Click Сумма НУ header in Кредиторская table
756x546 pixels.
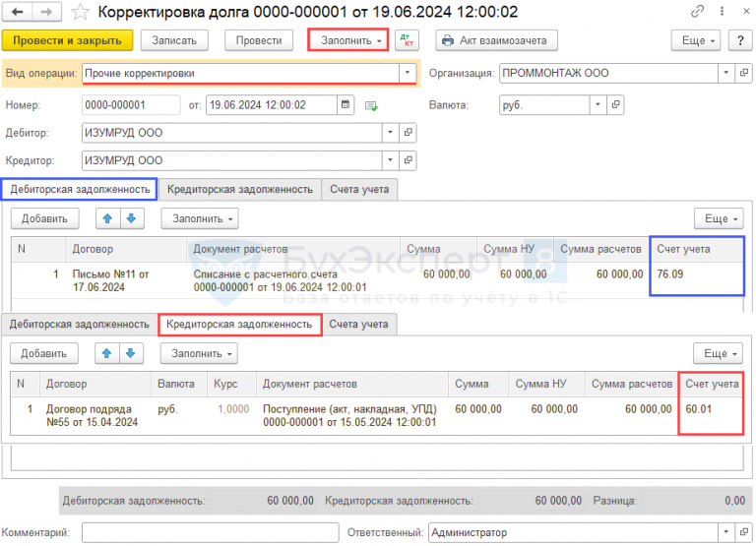point(546,384)
